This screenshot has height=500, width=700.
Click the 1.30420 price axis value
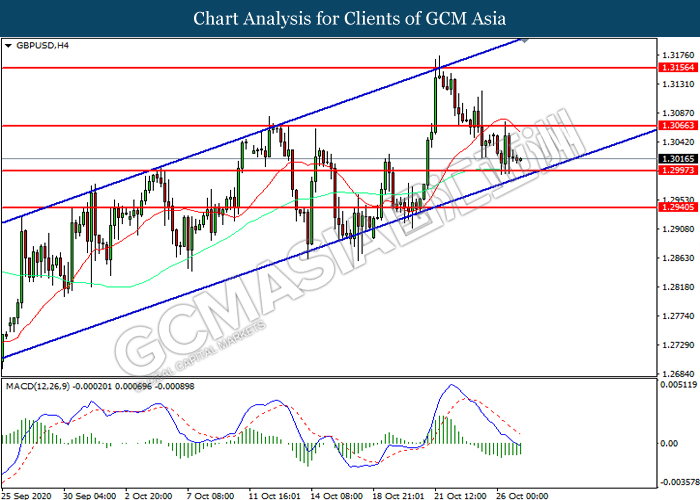[x=679, y=142]
